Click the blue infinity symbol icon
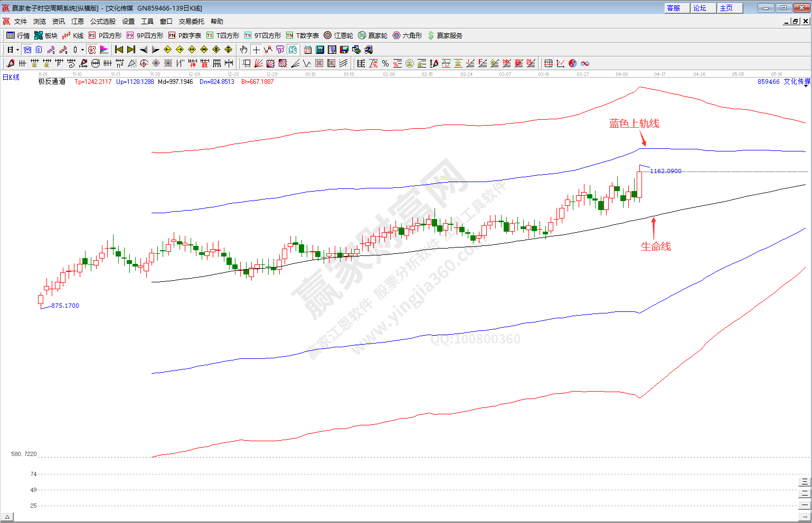The image size is (812, 523). 585,63
